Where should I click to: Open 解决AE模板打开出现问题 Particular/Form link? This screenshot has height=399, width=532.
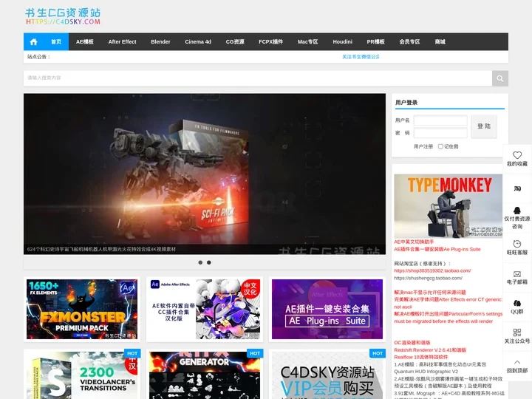tap(448, 318)
